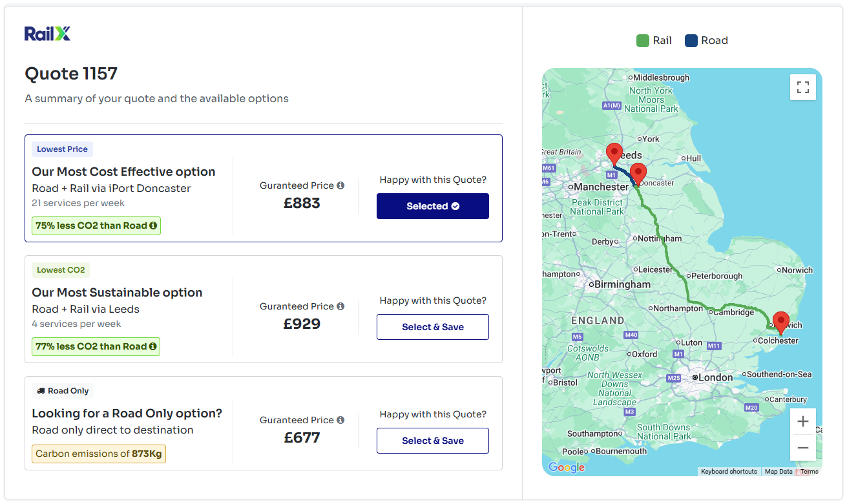The height and width of the screenshot is (504, 847).
Task: Click the RailX logo
Action: click(x=47, y=32)
